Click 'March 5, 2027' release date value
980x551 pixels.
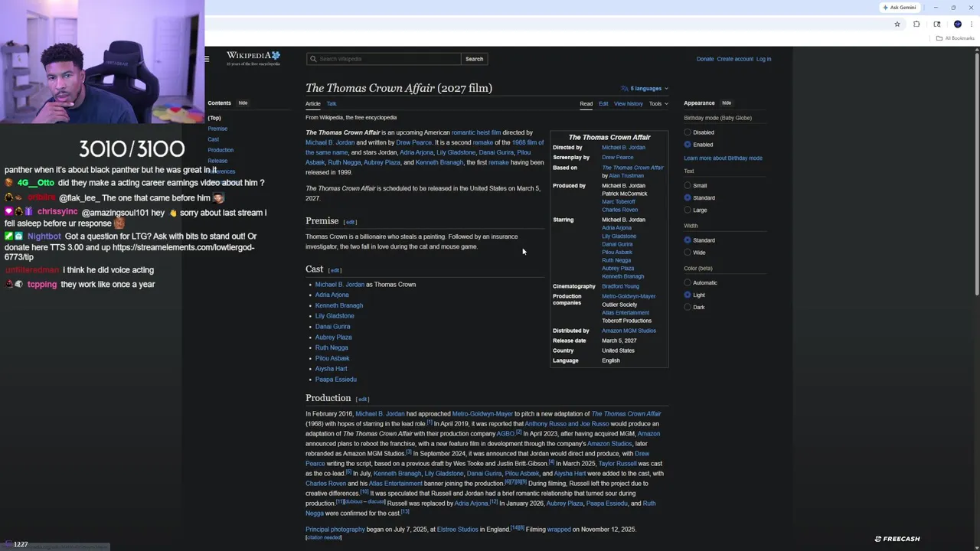coord(619,341)
